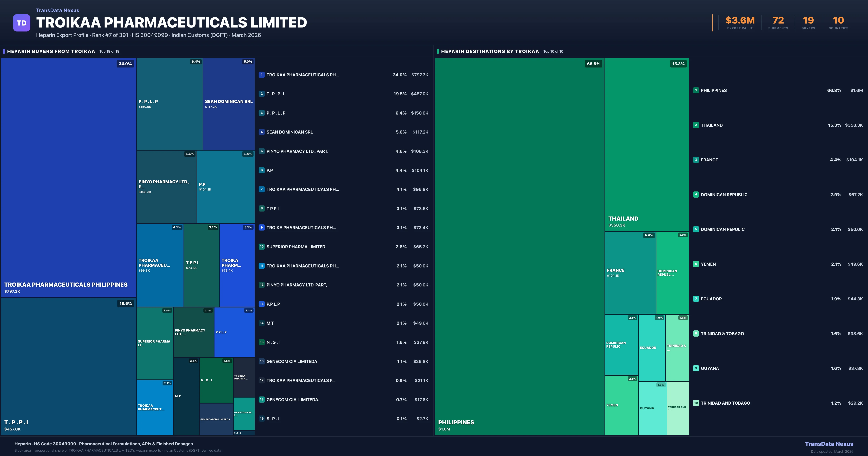Click the Heparin Buyers From Troikaa header
Screen dimensions: 868x456
pos(51,52)
